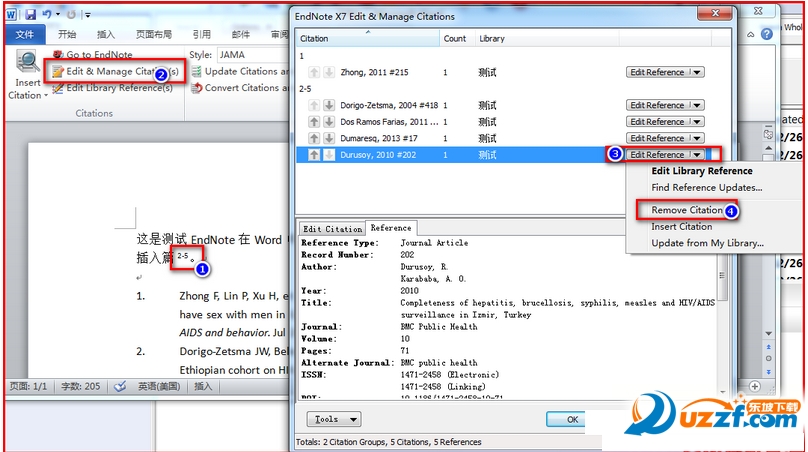Switch to the Edit Citation tab

(x=332, y=229)
